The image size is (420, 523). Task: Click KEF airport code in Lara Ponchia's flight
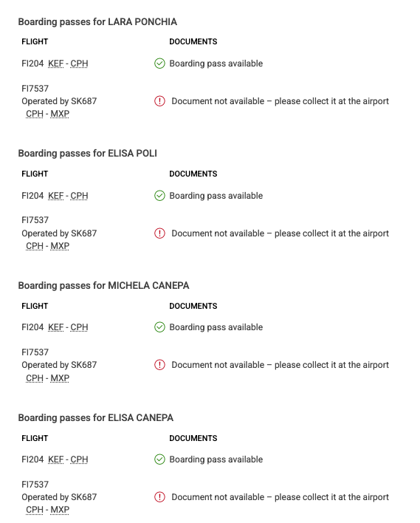tap(55, 64)
